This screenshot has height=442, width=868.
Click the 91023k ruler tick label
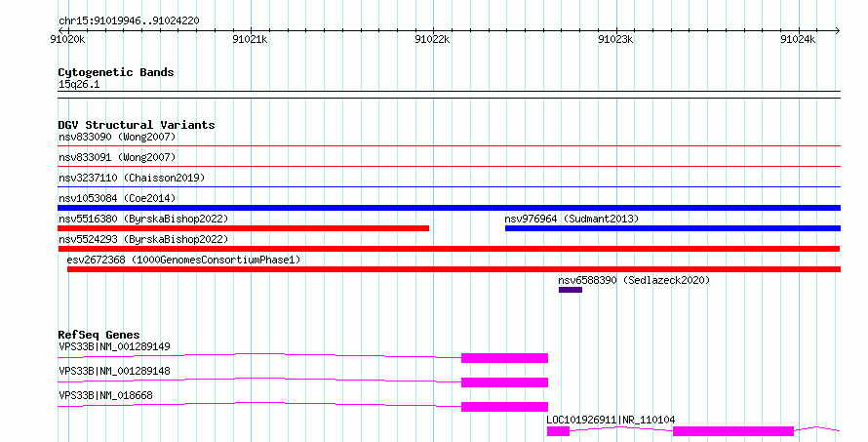click(615, 39)
